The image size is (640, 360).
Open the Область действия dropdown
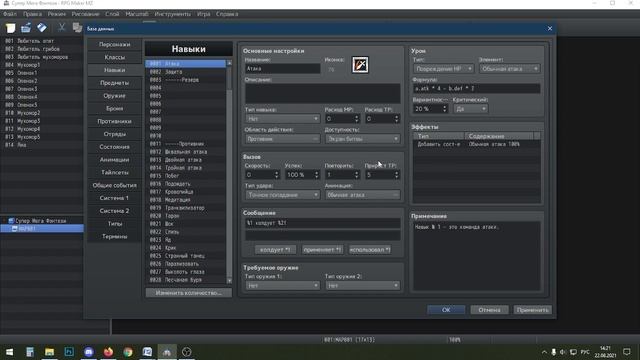(x=282, y=139)
